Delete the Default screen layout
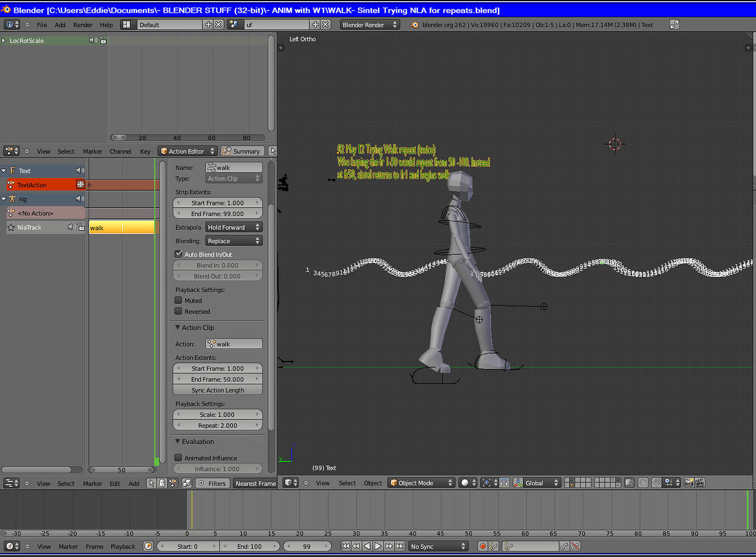 coord(218,25)
